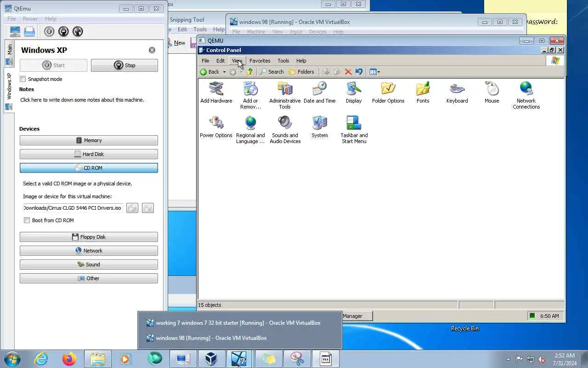Viewport: 588px width, 368px height.
Task: Collapse the CD ROM device section
Action: [x=89, y=168]
